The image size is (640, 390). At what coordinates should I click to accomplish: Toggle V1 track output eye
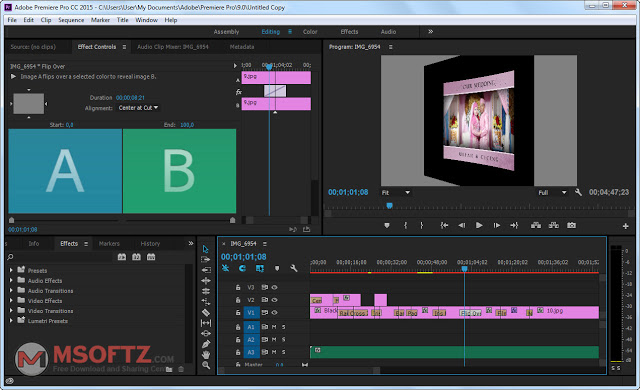pyautogui.click(x=275, y=312)
